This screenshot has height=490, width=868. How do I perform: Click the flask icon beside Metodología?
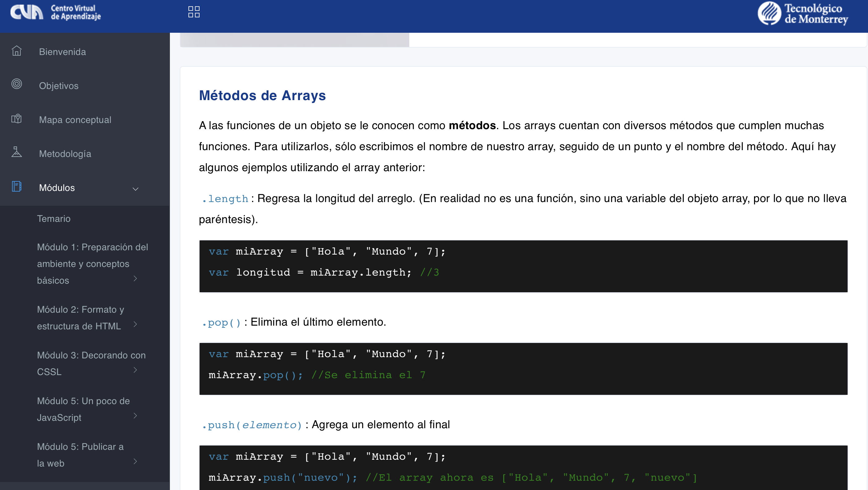(16, 152)
